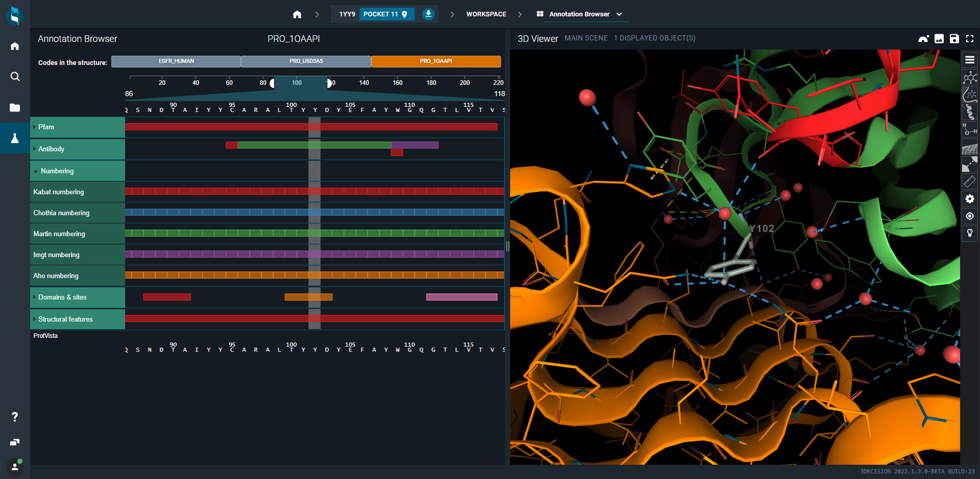Collapse the Numbering track group
The height and width of the screenshot is (479, 980).
[x=35, y=171]
